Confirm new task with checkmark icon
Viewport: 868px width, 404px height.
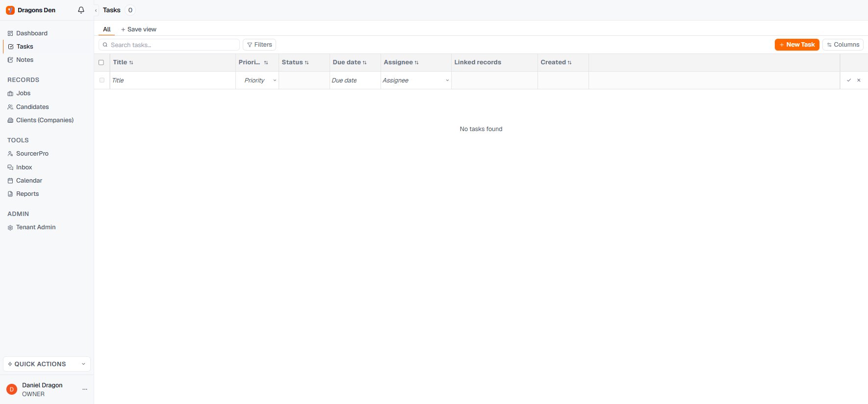coord(849,80)
